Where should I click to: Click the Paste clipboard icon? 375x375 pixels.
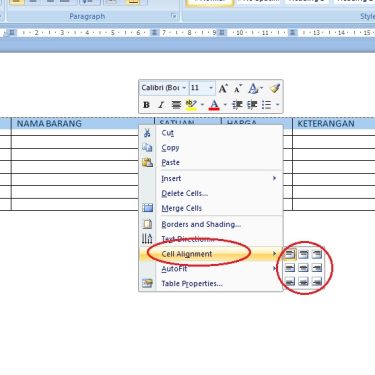(x=147, y=162)
